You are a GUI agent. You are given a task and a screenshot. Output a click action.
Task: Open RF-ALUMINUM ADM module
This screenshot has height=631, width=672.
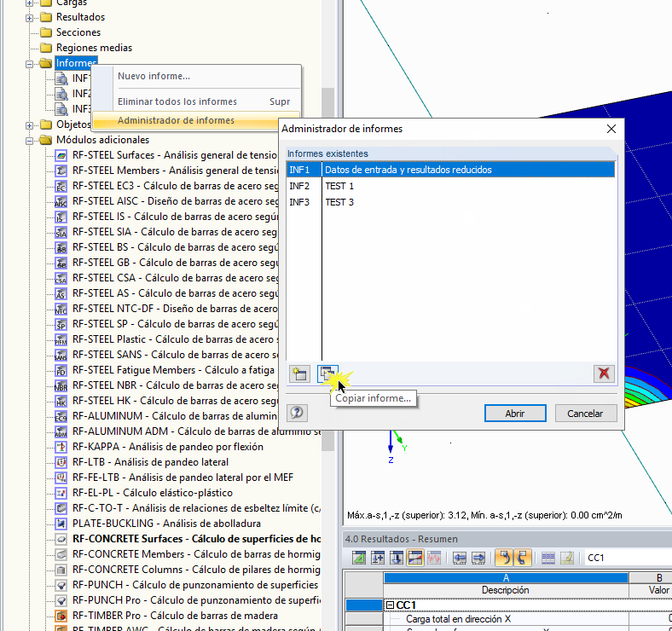coord(196,431)
